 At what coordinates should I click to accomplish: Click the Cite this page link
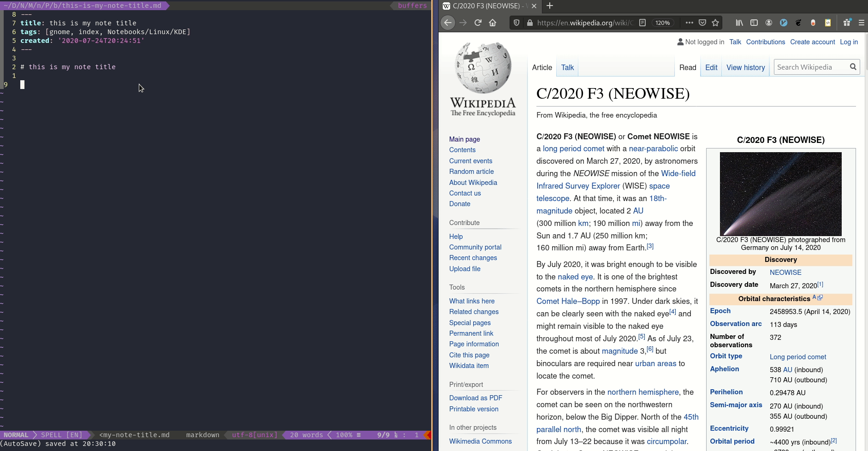[469, 355]
